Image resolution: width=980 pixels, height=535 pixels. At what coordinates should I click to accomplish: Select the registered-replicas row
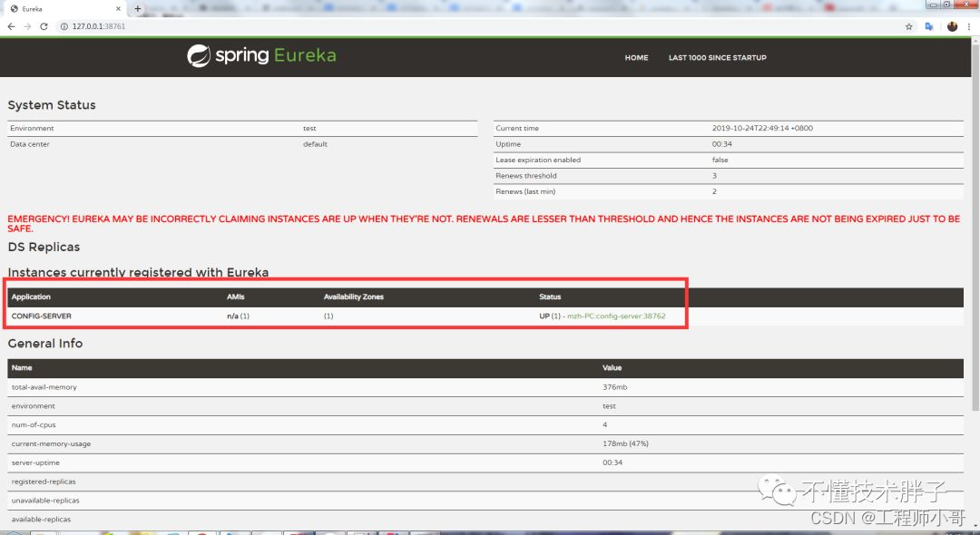click(485, 481)
